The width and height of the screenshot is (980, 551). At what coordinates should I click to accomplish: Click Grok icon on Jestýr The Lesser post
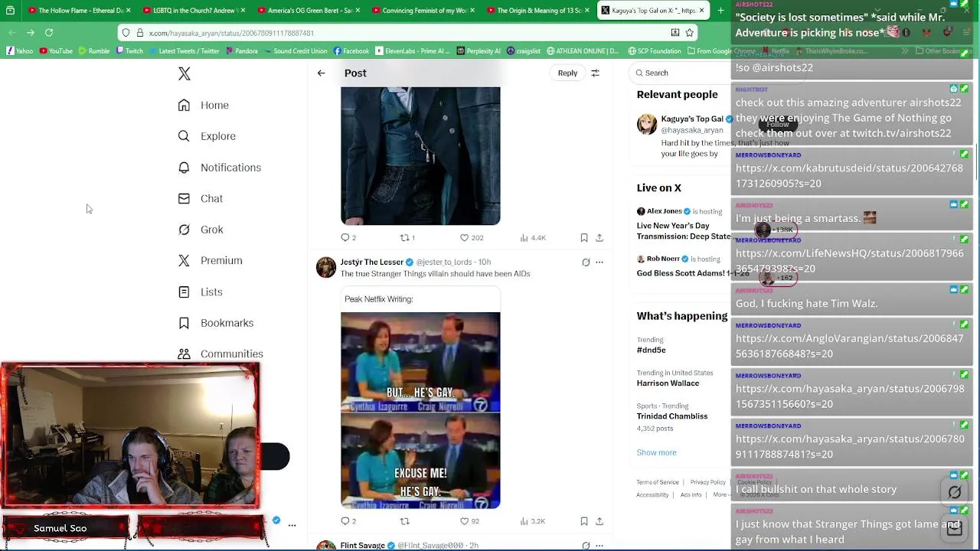click(x=586, y=262)
